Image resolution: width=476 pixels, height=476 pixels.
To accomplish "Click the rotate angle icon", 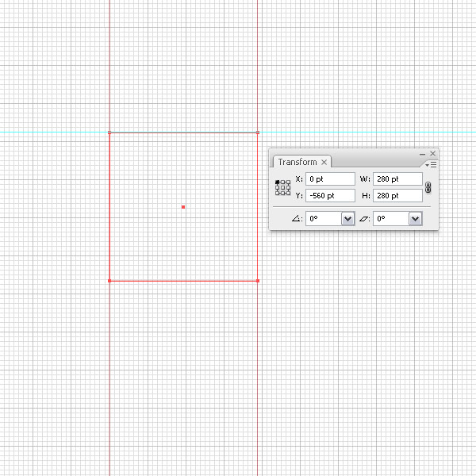I will point(297,218).
